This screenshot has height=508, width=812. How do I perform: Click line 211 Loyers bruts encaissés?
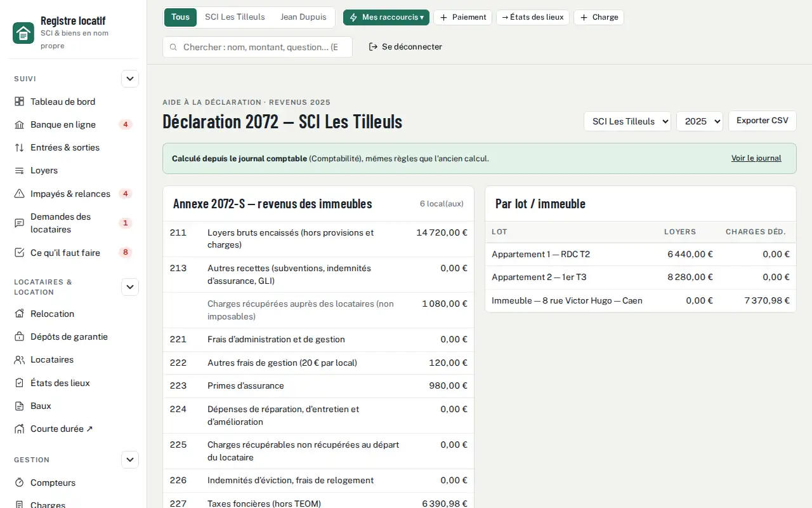pos(318,239)
